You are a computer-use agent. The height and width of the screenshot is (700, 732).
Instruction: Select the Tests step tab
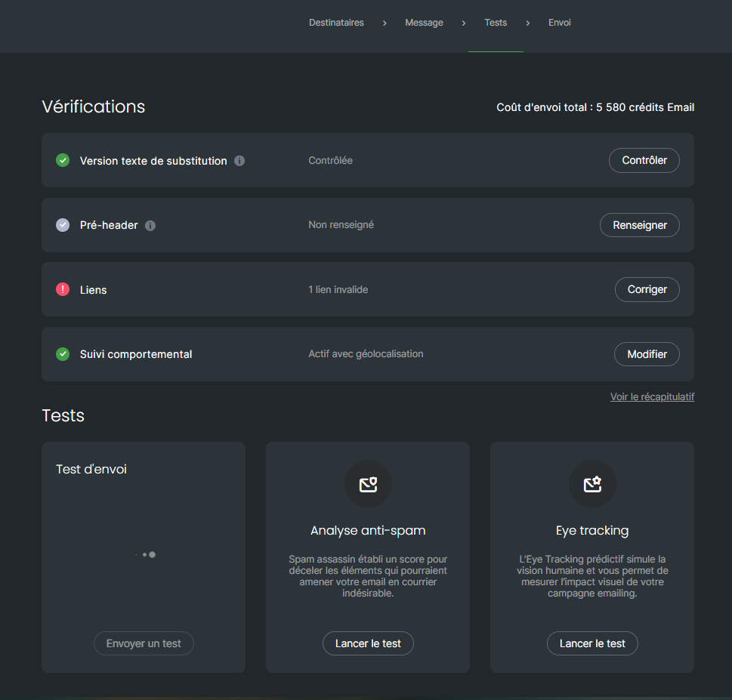coord(496,23)
